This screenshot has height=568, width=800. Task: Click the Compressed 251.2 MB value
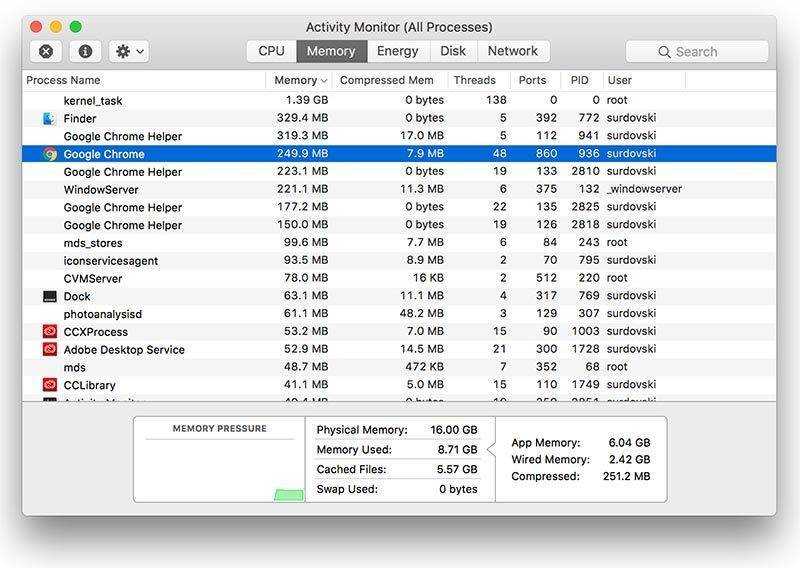626,476
